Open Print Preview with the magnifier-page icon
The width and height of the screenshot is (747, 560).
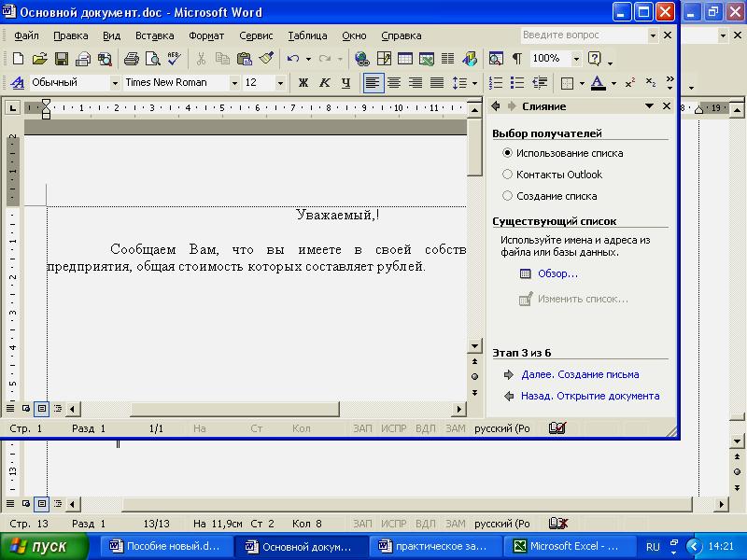point(153,59)
